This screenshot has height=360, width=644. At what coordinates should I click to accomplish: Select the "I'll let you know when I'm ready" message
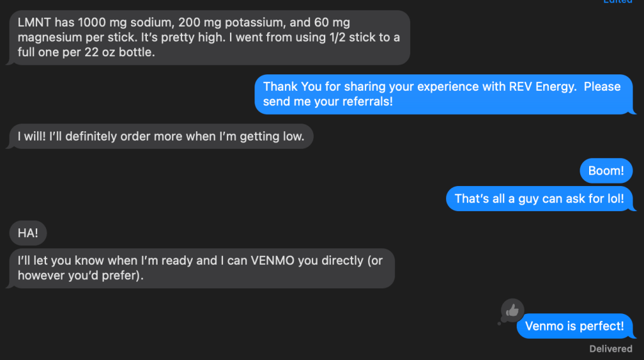tap(202, 268)
